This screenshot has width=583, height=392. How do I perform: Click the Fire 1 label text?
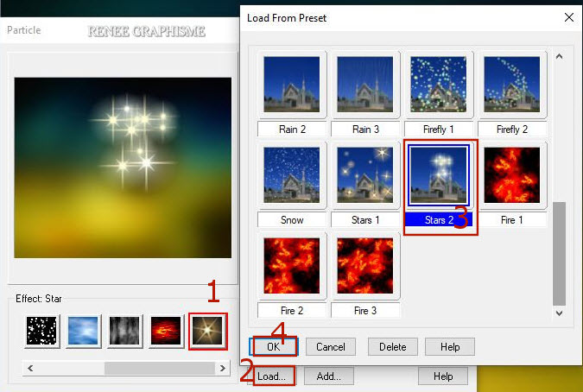(x=512, y=220)
